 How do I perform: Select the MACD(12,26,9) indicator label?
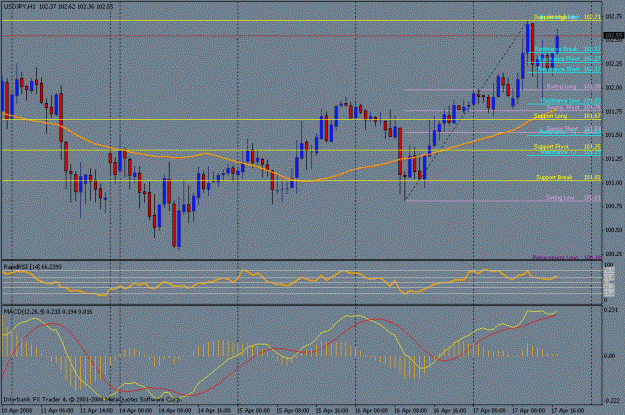48,311
